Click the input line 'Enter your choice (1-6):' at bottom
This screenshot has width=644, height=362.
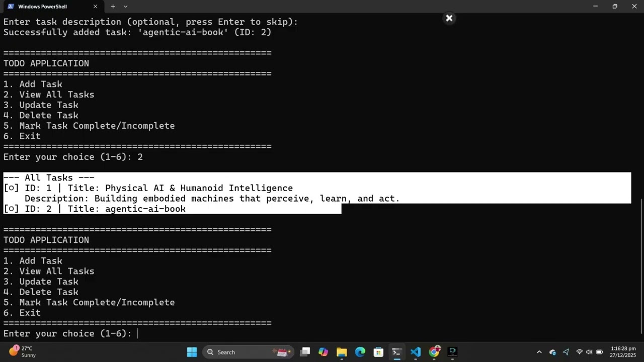click(67, 333)
